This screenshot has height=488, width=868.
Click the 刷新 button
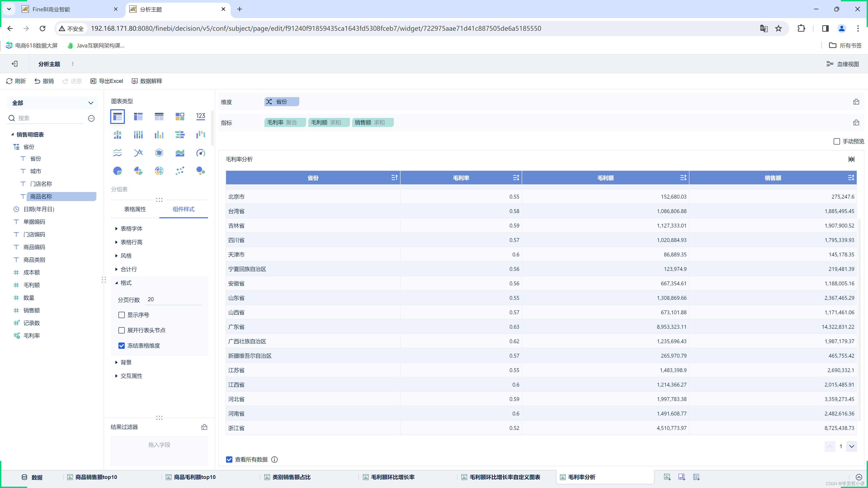click(x=16, y=81)
